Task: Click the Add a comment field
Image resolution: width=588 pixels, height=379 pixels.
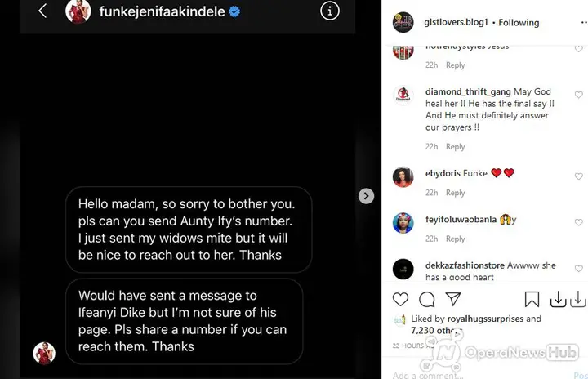Action: [x=480, y=374]
